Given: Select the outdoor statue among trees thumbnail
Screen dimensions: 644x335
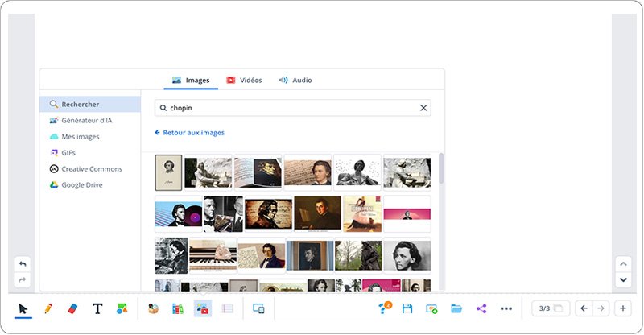Looking at the screenshot, I should click(358, 255).
